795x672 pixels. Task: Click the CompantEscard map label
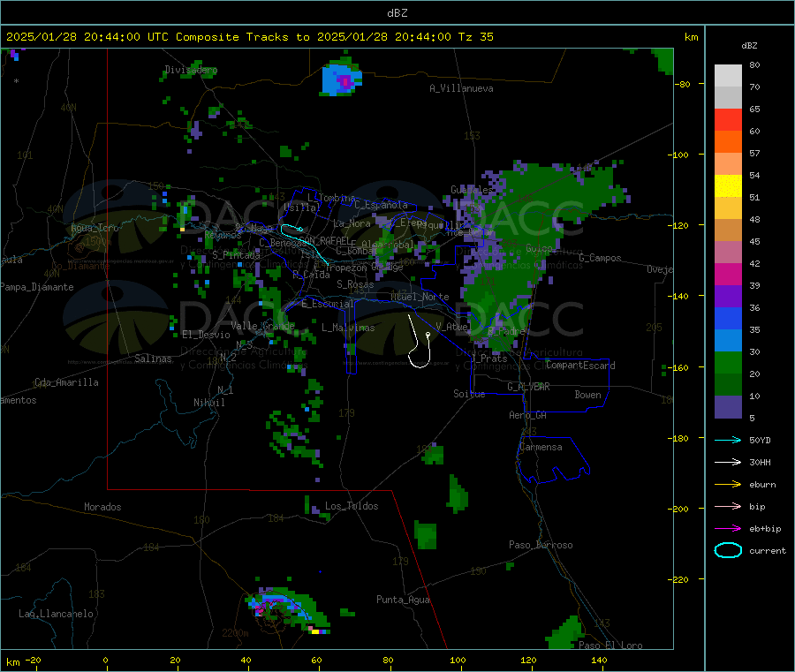point(580,365)
